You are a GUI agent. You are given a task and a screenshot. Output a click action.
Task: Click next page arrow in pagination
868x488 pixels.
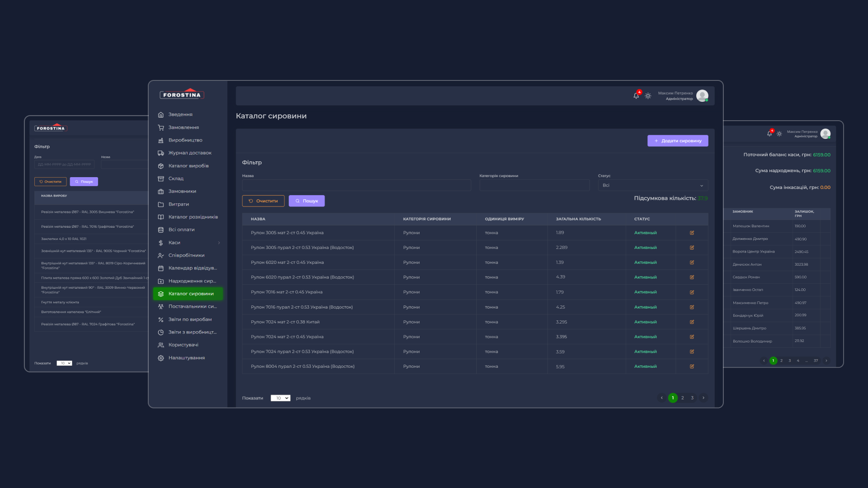point(703,398)
